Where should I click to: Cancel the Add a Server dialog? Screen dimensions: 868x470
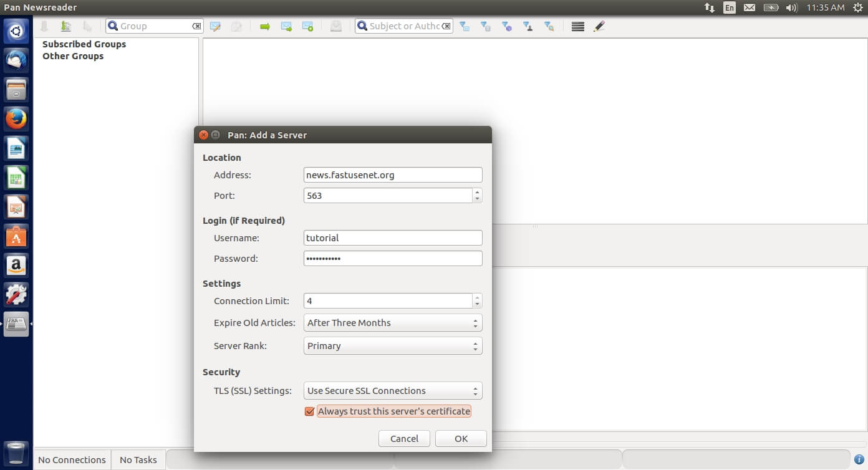point(404,438)
